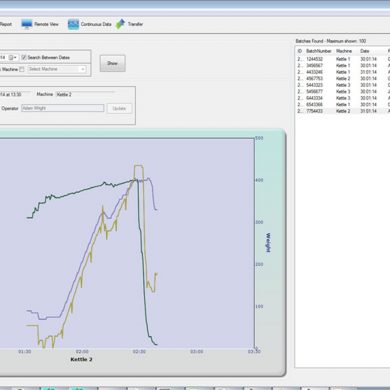This screenshot has height=390, width=390.
Task: Open the Remote View monitor icon
Action: pyautogui.click(x=27, y=24)
